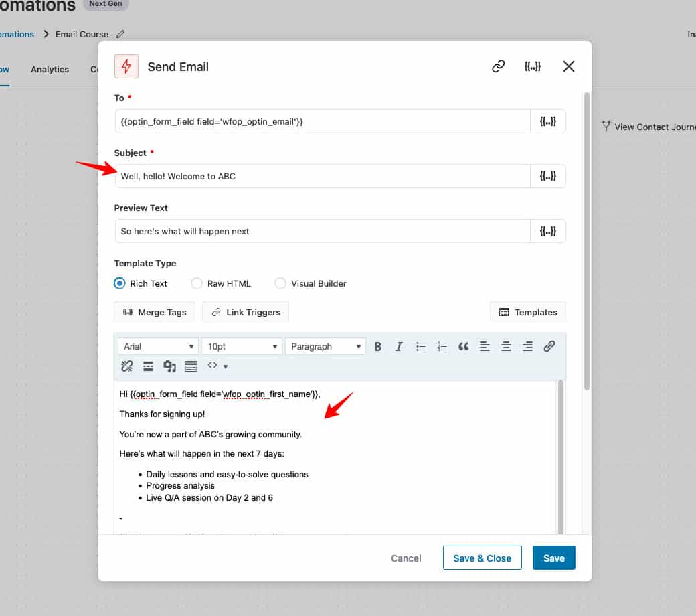Viewport: 696px width, 616px height.
Task: Open merge tags for the Subject field
Action: click(x=548, y=176)
